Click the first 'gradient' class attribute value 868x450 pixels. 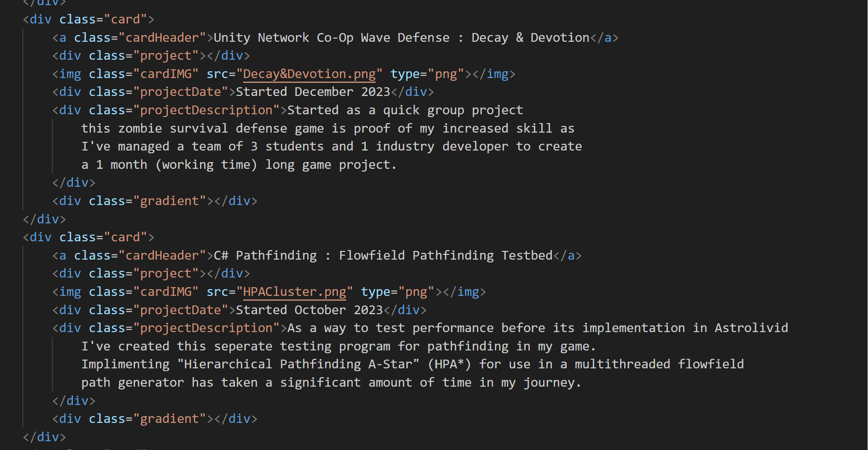tap(169, 201)
